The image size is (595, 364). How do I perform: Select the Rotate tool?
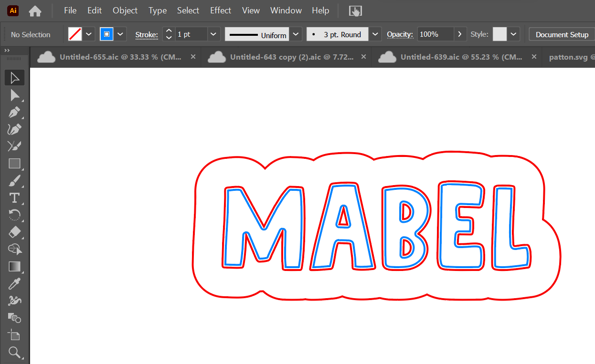(x=14, y=215)
